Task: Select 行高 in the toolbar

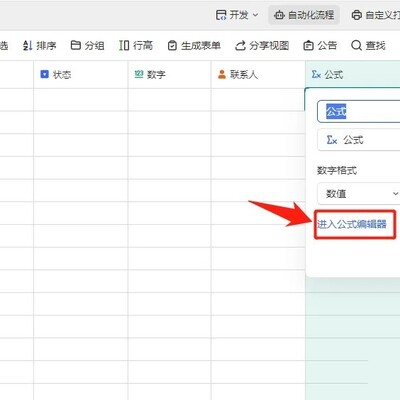Action: point(136,45)
